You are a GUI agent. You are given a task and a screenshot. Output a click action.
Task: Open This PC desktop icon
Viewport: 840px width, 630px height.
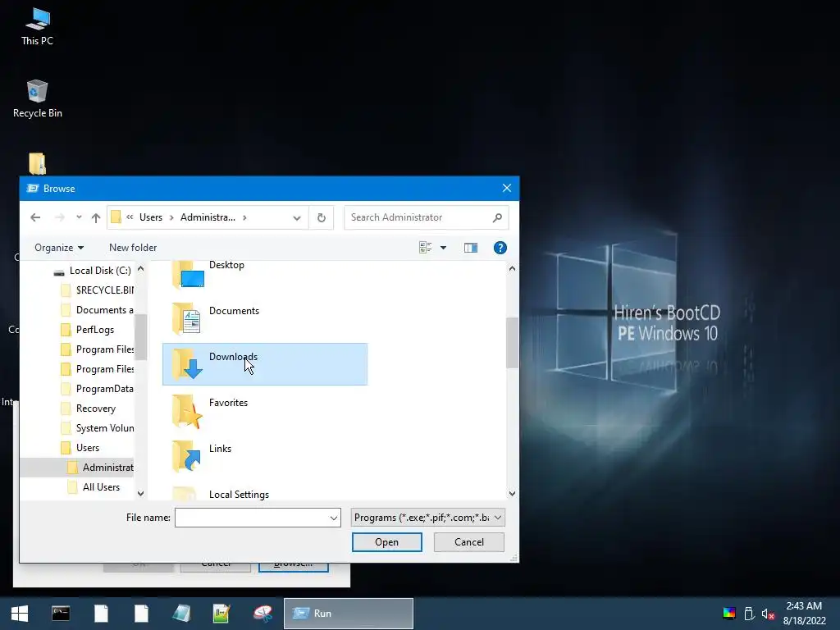click(37, 26)
